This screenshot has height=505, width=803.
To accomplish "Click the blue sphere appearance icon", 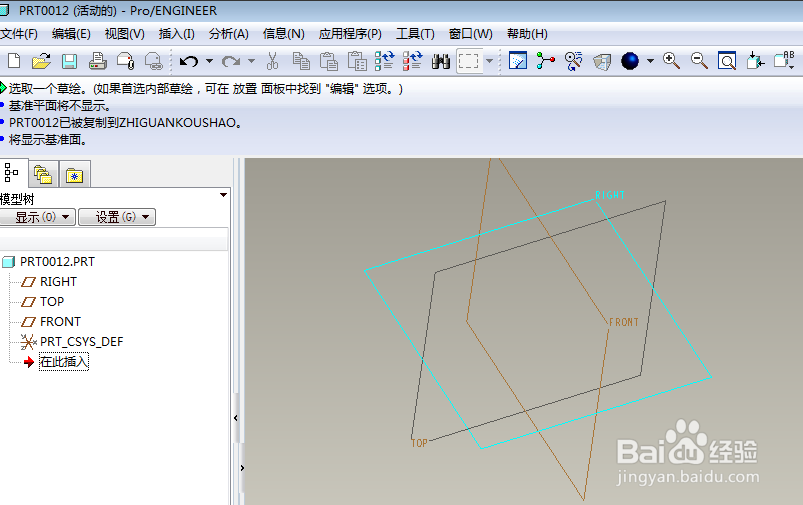I will pyautogui.click(x=630, y=61).
